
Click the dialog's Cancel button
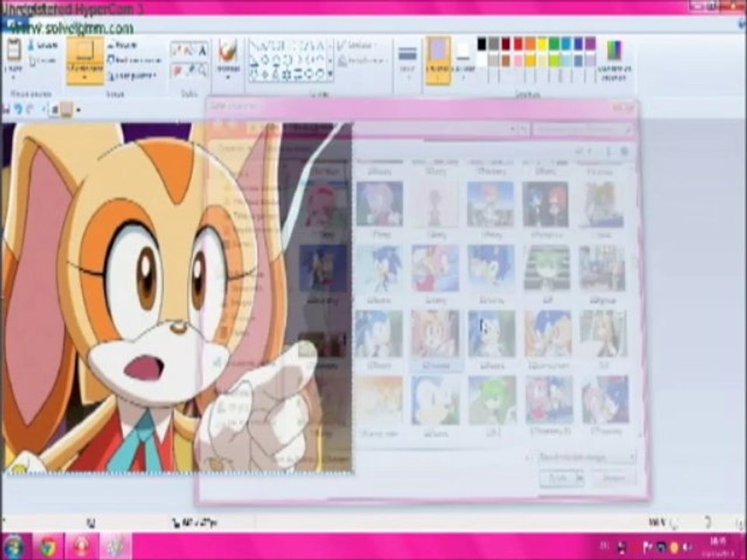click(x=614, y=478)
